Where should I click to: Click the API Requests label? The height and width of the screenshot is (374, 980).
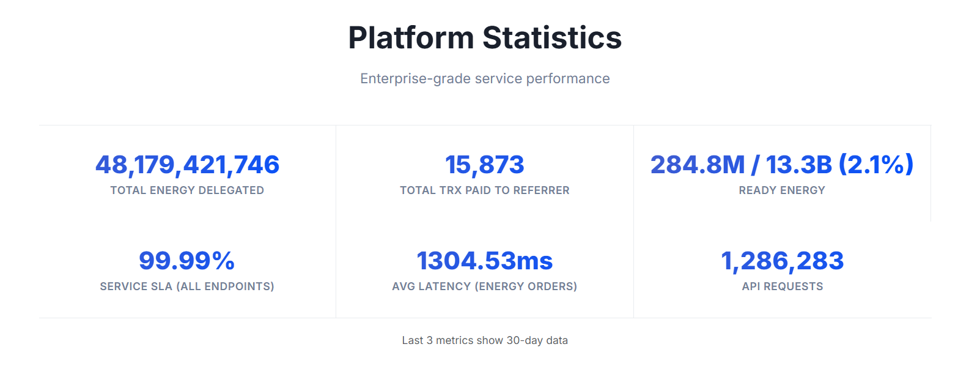pos(783,286)
